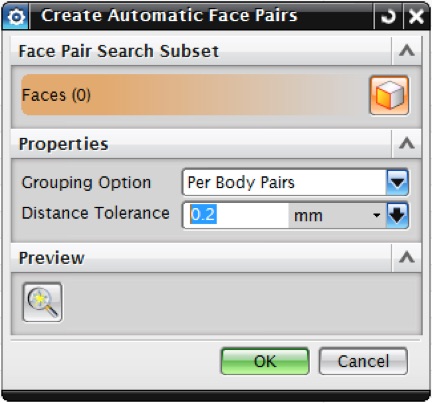Click the preview magnifier icon
Viewport: 432px width, 403px height.
click(42, 302)
